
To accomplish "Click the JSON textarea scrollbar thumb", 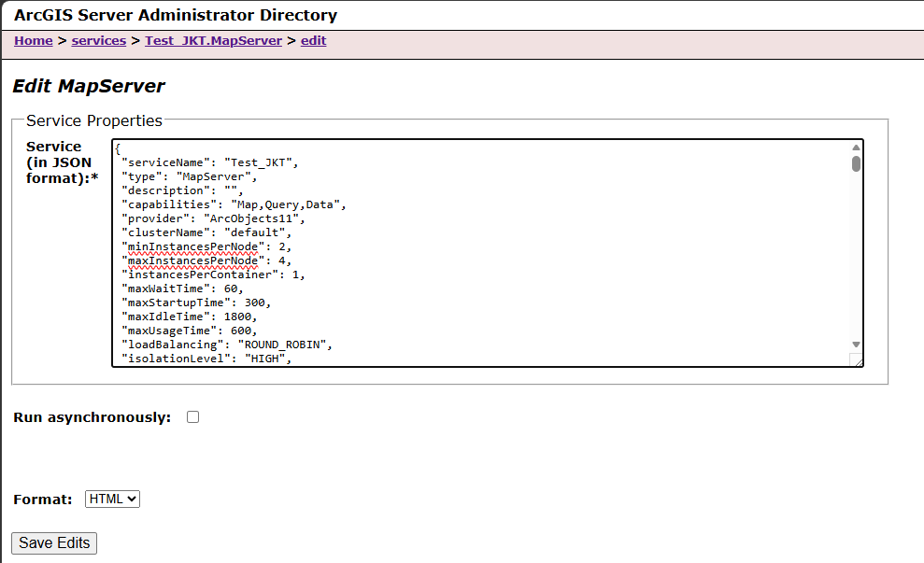I will (x=856, y=163).
